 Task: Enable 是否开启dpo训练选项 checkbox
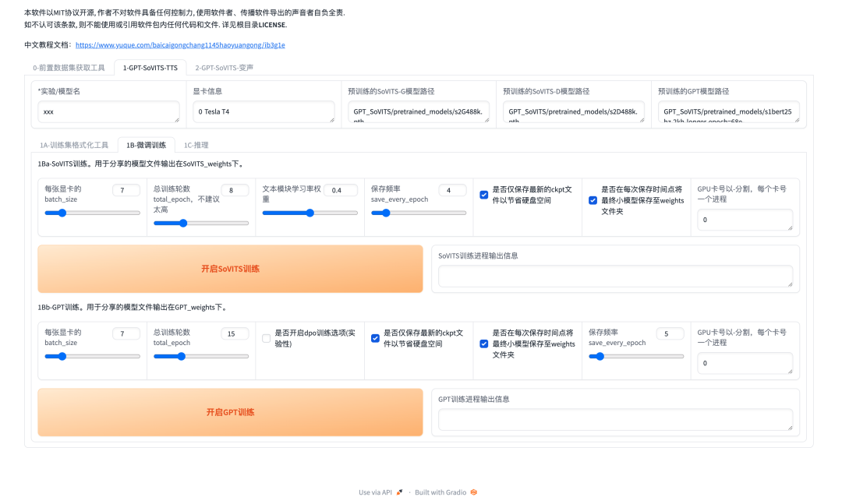tap(267, 338)
